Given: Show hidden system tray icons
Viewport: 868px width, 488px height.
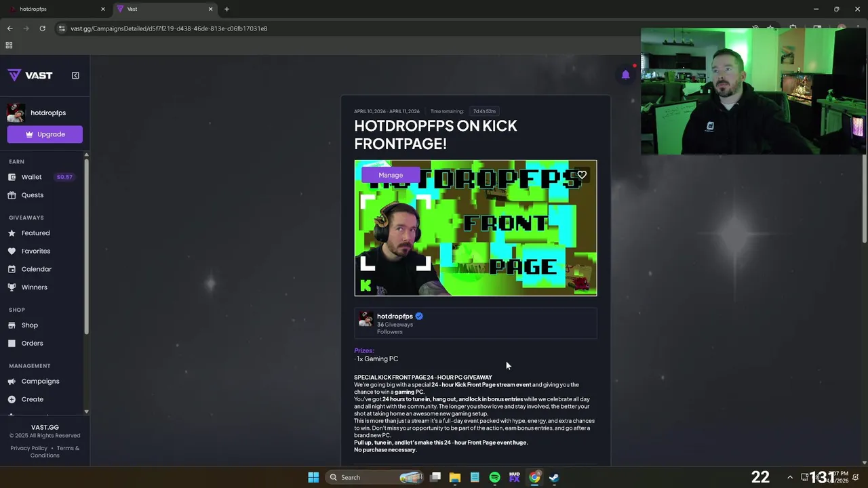Looking at the screenshot, I should coord(789,477).
